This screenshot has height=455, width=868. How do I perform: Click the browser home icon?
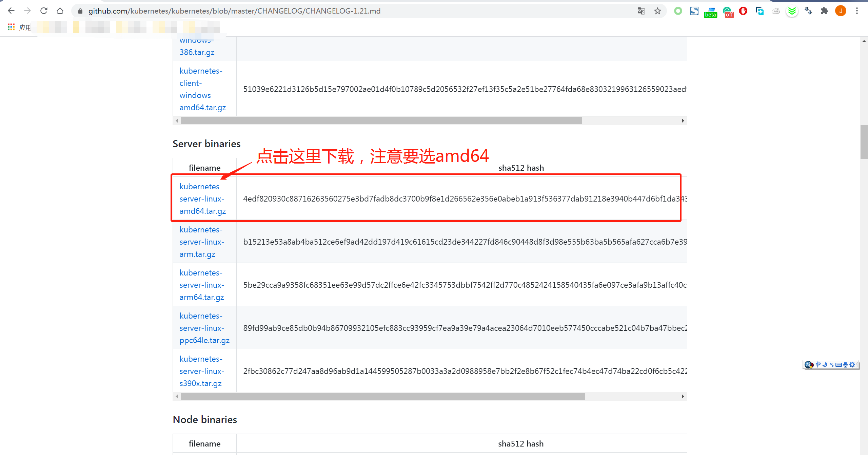pos(60,11)
